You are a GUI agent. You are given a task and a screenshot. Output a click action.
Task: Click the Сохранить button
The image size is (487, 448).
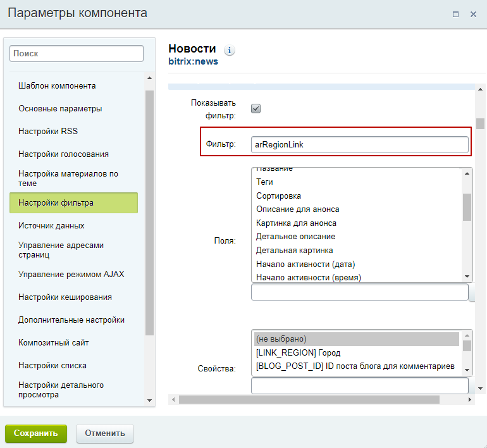tap(36, 433)
